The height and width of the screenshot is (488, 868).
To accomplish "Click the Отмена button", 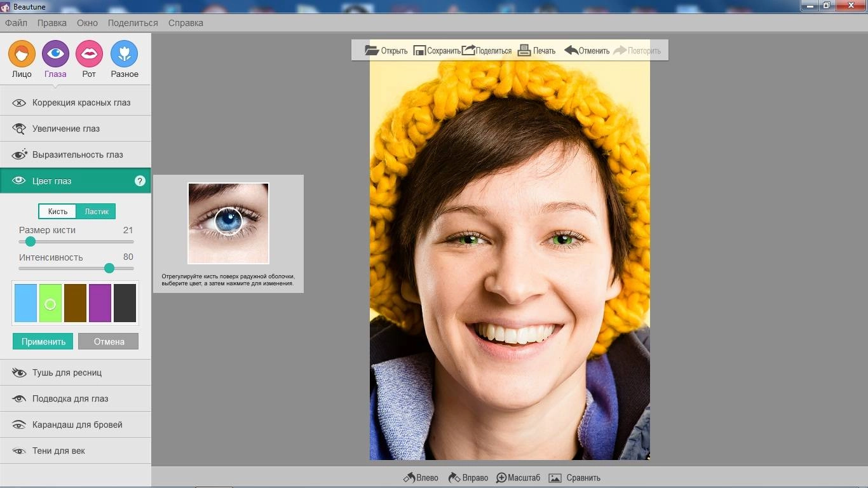I will point(109,341).
